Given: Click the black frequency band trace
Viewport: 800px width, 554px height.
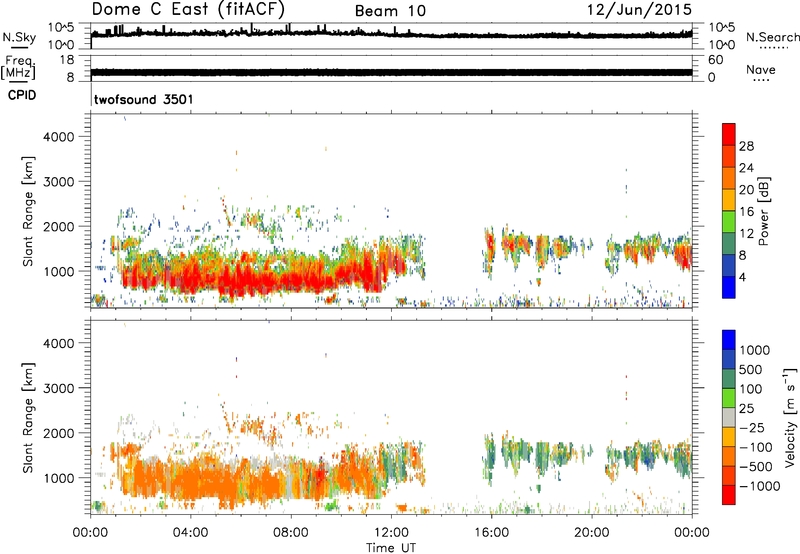Looking at the screenshot, I should (x=391, y=72).
